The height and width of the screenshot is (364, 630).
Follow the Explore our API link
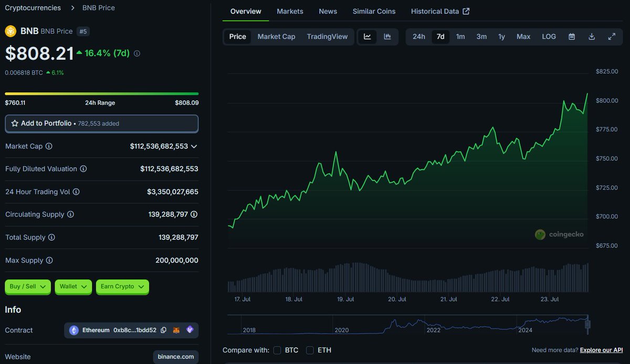point(601,350)
